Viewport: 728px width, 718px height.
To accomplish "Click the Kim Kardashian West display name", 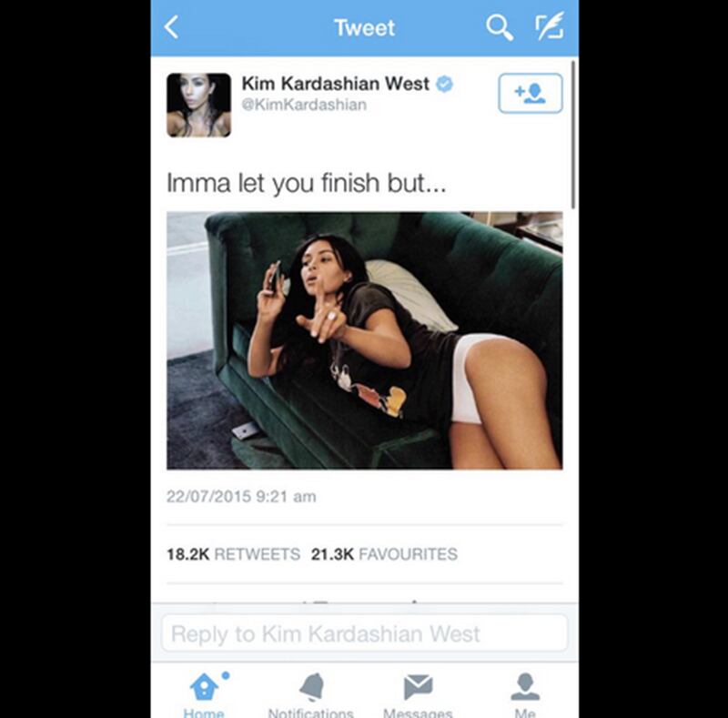I will click(x=335, y=84).
